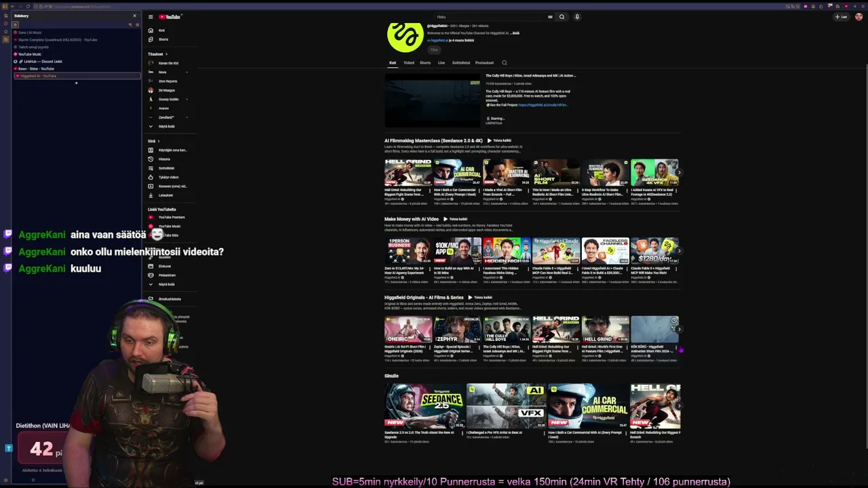Open options menu for KÖK BÖRÜ video
This screenshot has height=488, width=868.
(676, 348)
